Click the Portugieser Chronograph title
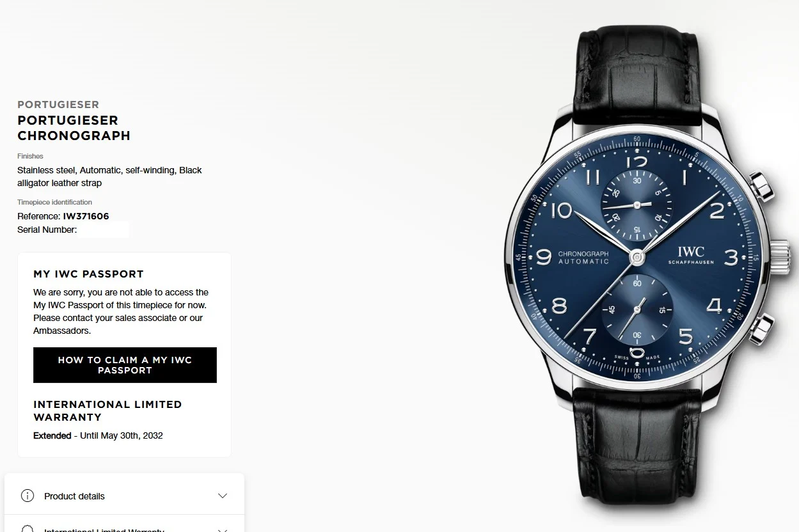This screenshot has width=799, height=532. tap(74, 128)
